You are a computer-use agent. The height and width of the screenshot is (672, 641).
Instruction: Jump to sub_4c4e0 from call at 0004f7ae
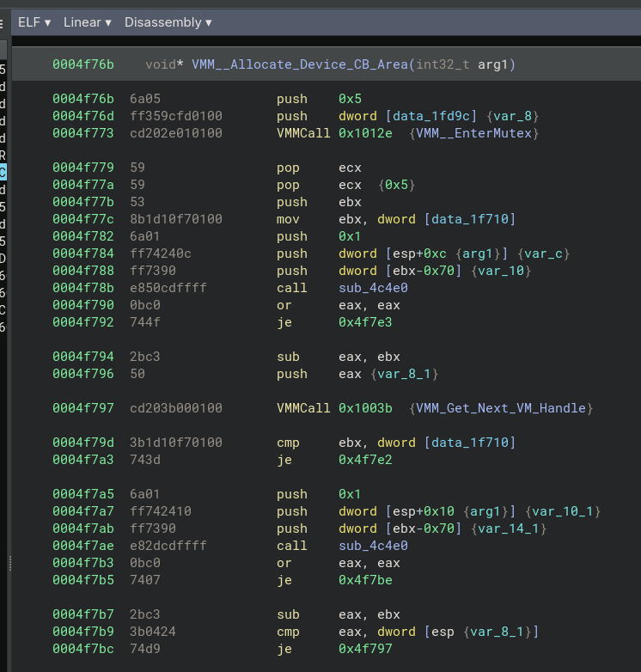tap(373, 546)
